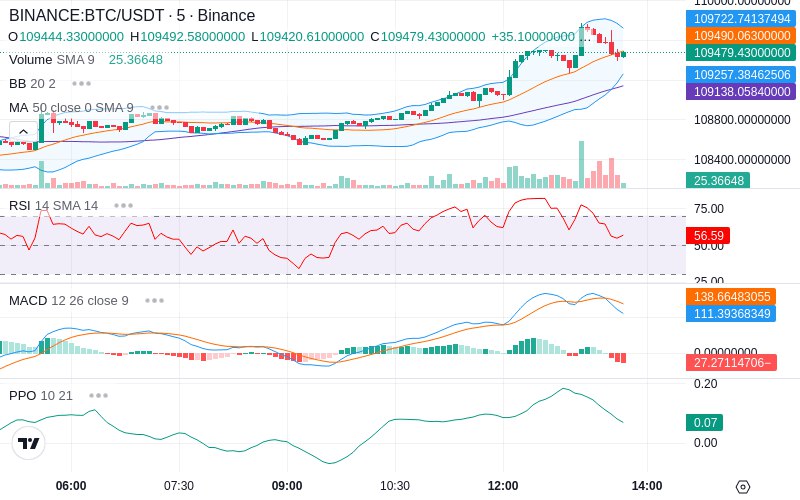The height and width of the screenshot is (500, 800).
Task: Click the 109722.74137494 upper band price label
Action: [741, 18]
